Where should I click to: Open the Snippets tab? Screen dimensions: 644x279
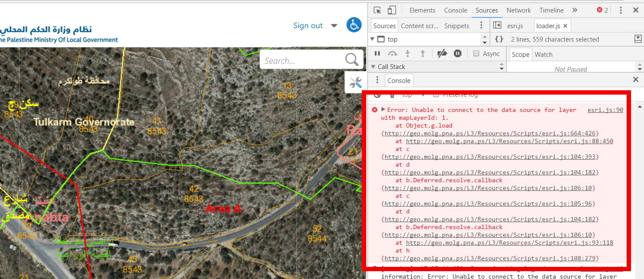457,26
